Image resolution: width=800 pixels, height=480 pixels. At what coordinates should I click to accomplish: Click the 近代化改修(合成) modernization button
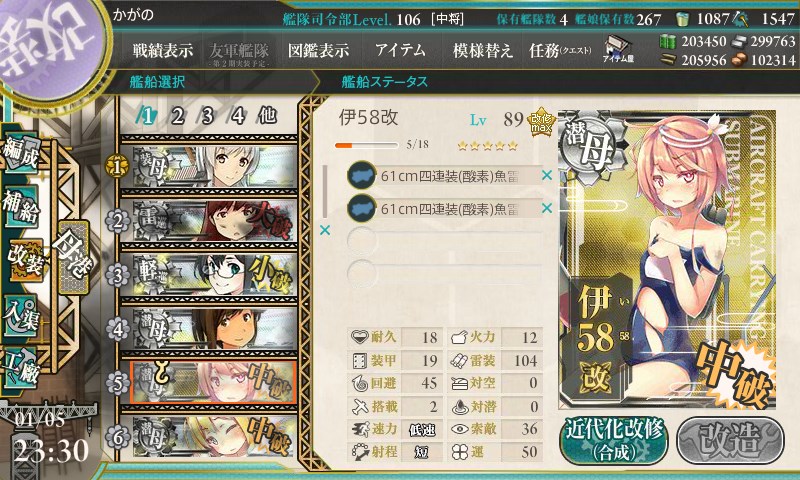point(614,441)
